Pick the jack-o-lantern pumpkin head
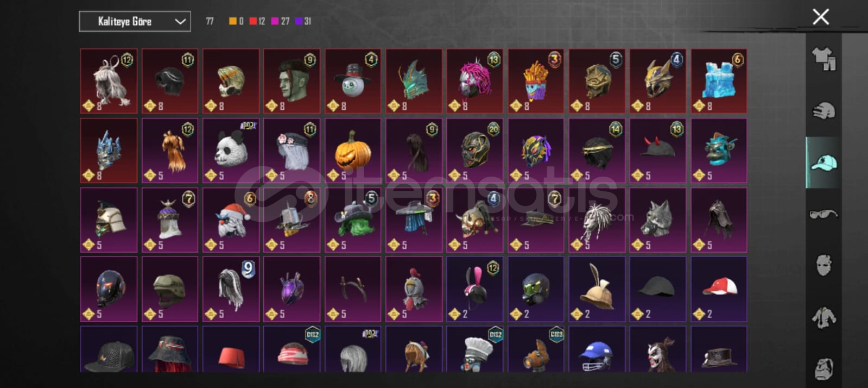Viewport: 868px width, 388px height. click(353, 151)
